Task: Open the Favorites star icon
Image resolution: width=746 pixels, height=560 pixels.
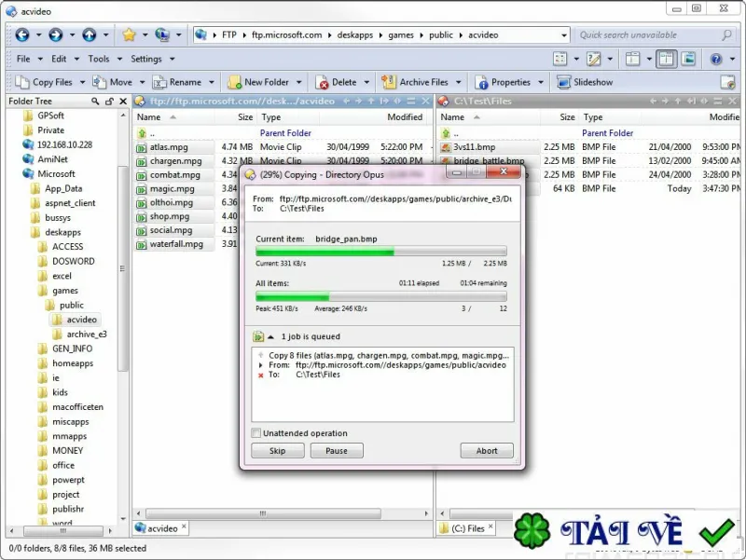Action: (129, 34)
